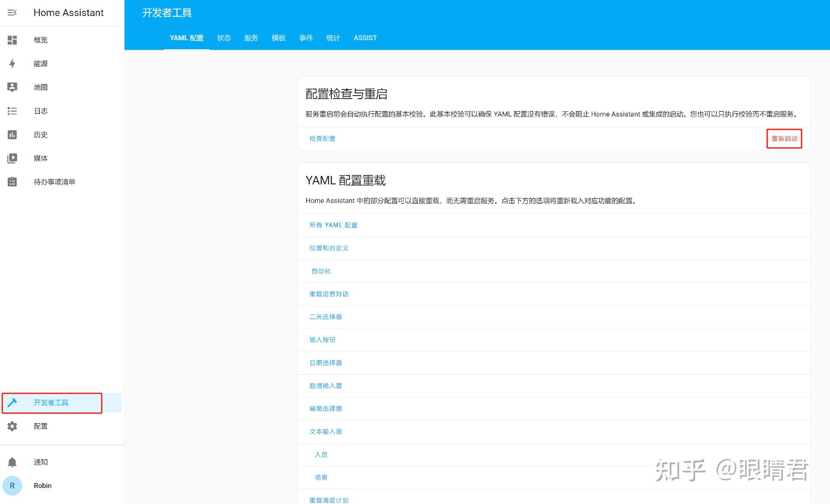The height and width of the screenshot is (504, 830).
Task: Click the Robin user avatar
Action: [12, 485]
